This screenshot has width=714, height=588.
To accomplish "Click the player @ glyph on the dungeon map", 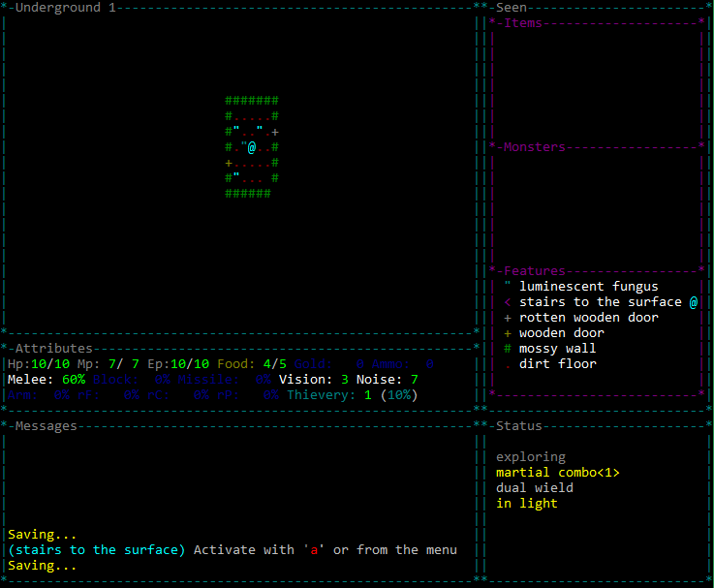I will (x=252, y=147).
